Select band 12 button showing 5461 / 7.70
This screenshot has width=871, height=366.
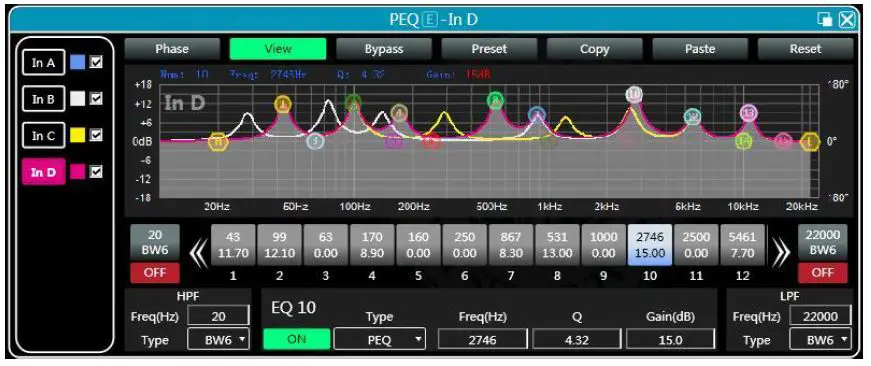tap(742, 245)
